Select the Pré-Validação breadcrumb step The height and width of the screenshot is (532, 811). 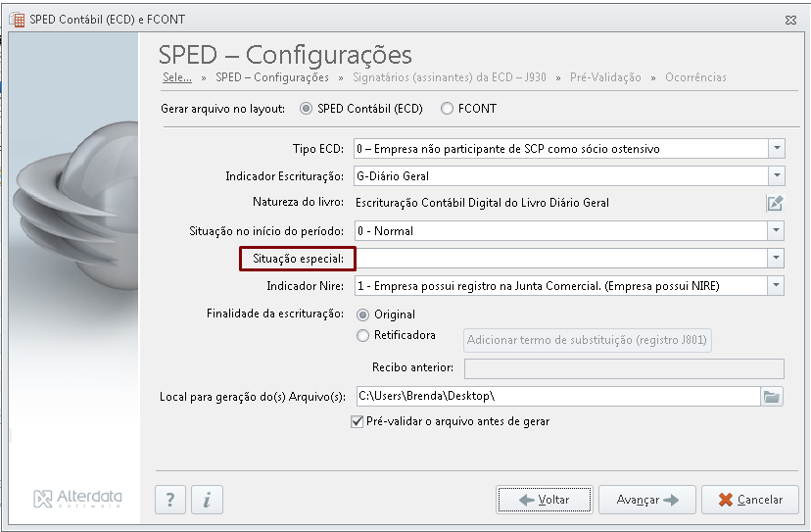point(605,77)
